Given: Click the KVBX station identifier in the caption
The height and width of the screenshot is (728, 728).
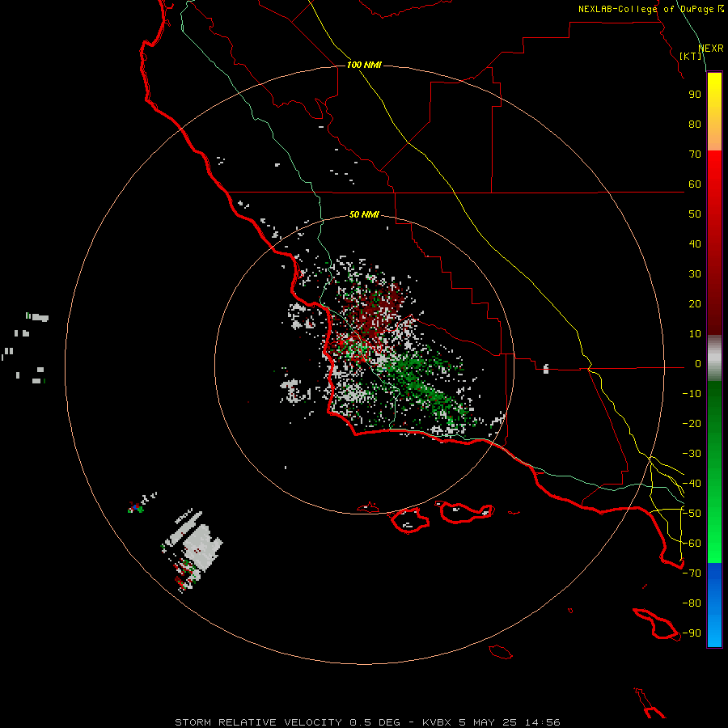Looking at the screenshot, I should tap(437, 722).
